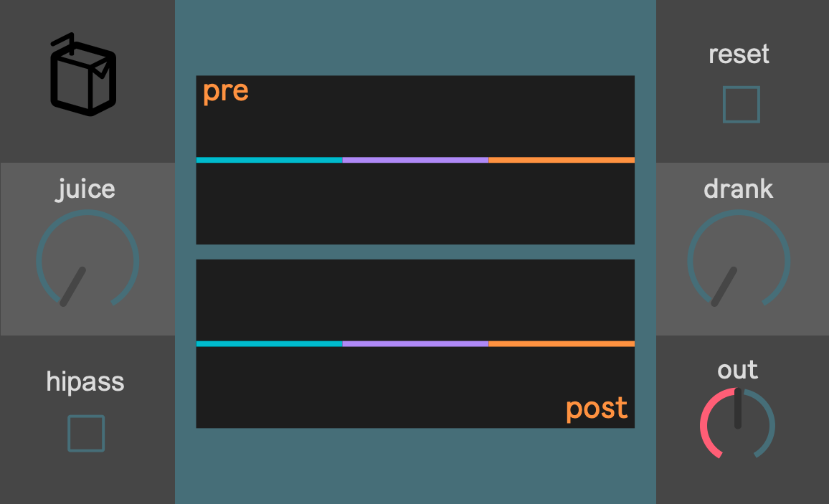Click the orange segment of the pre waveform line
This screenshot has height=504, width=829.
point(562,160)
